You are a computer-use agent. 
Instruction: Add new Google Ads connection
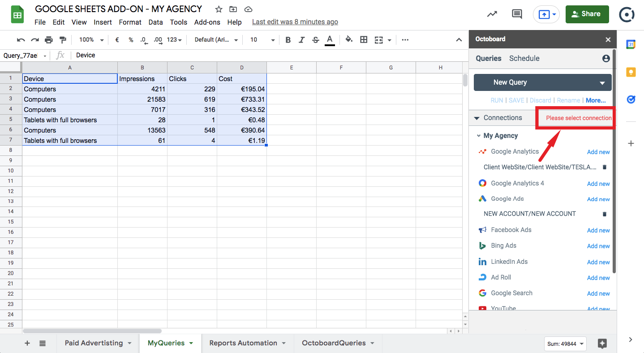(598, 199)
